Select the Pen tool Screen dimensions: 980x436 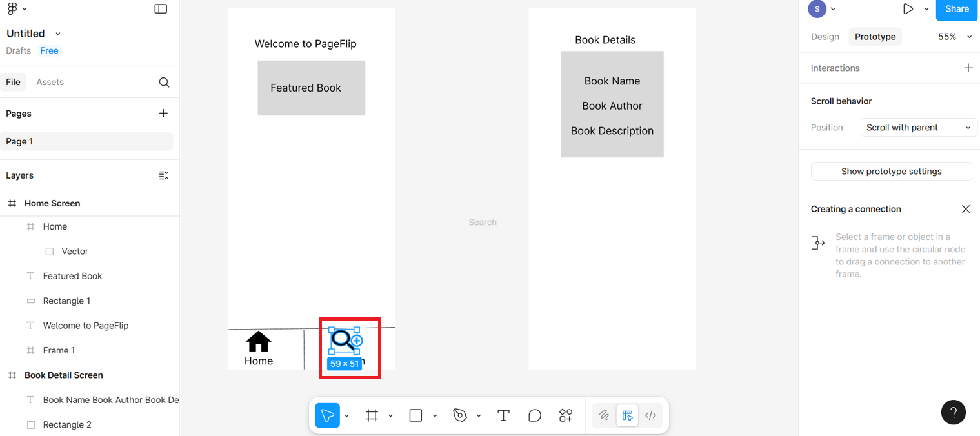[460, 416]
